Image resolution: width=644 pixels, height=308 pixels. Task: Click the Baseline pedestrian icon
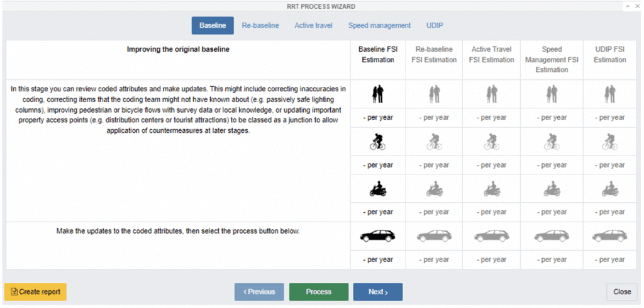[378, 94]
